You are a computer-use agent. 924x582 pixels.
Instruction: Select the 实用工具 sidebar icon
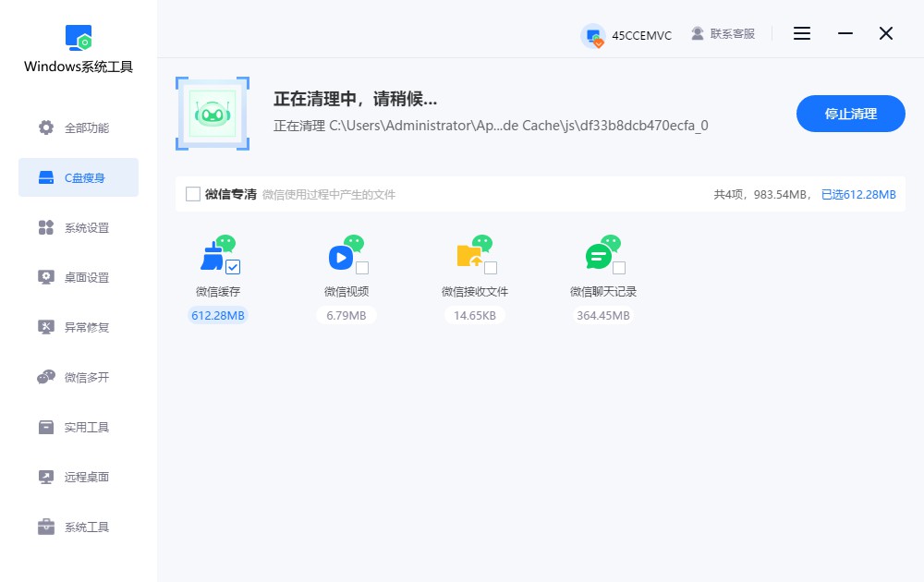pos(45,426)
